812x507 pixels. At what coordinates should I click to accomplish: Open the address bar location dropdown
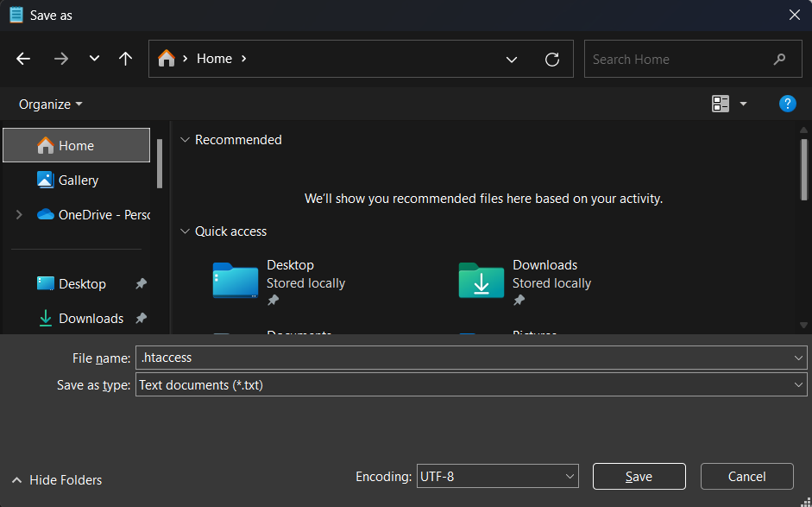click(512, 59)
